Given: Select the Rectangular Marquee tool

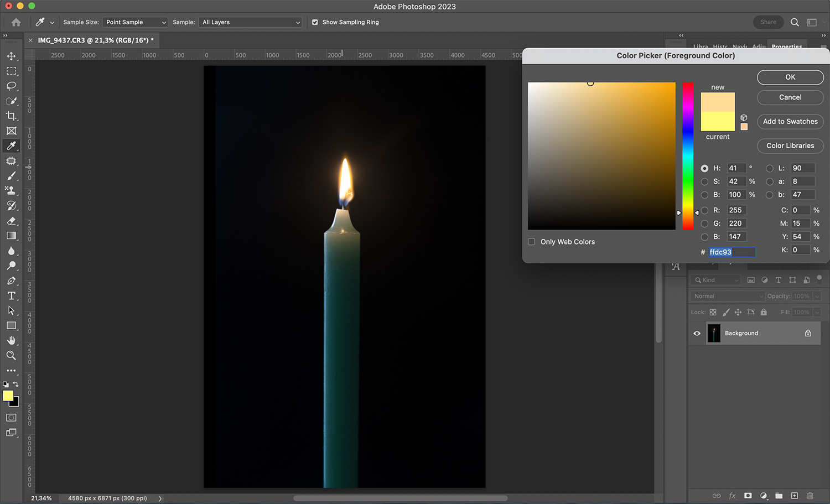Looking at the screenshot, I should click(x=11, y=71).
